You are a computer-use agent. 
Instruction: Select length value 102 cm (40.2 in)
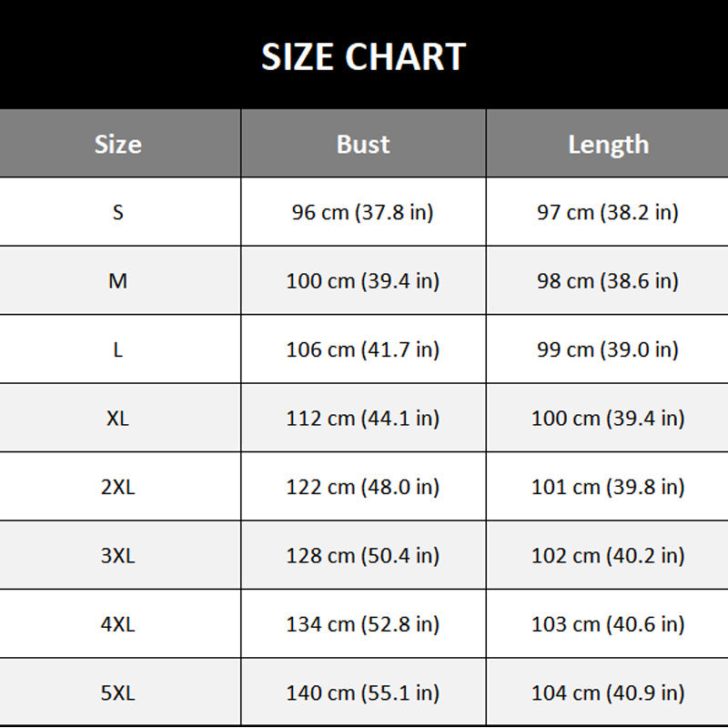coord(608,555)
